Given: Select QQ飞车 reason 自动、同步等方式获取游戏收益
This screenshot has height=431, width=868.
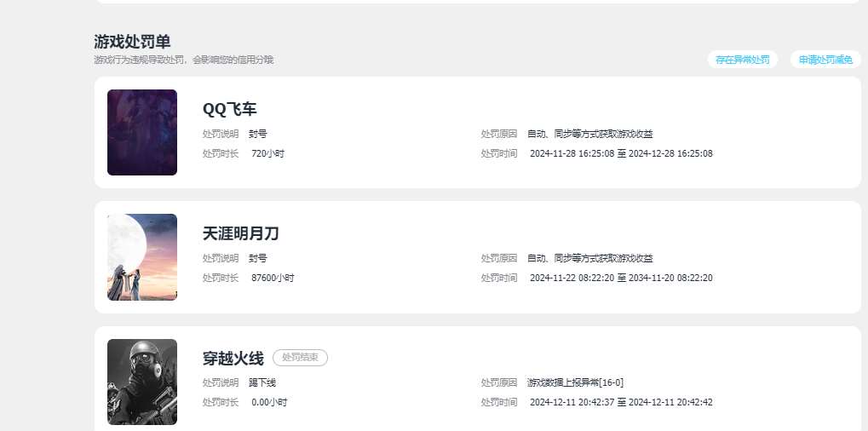Looking at the screenshot, I should click(x=590, y=134).
